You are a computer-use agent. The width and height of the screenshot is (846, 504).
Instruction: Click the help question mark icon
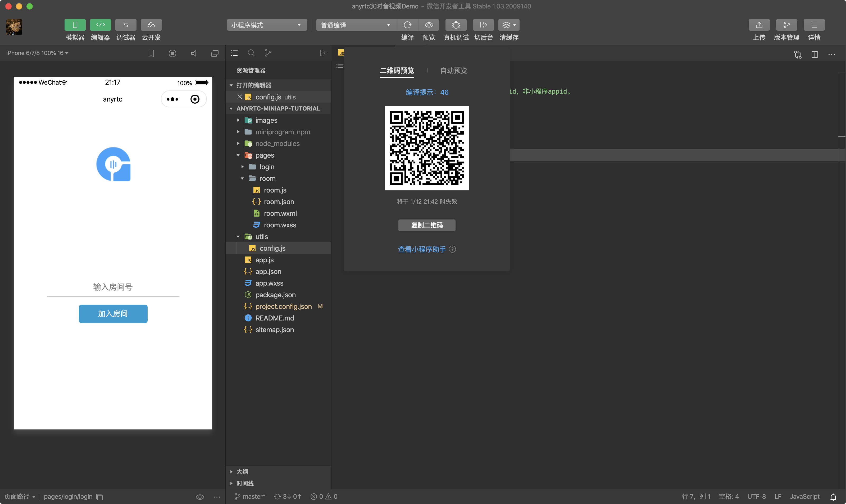tap(452, 249)
